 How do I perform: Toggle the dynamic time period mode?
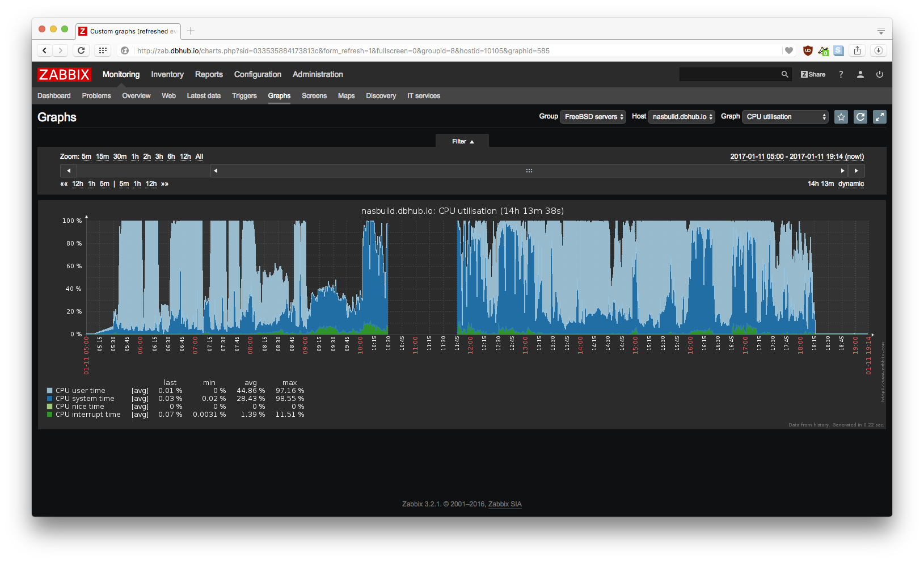tap(851, 184)
